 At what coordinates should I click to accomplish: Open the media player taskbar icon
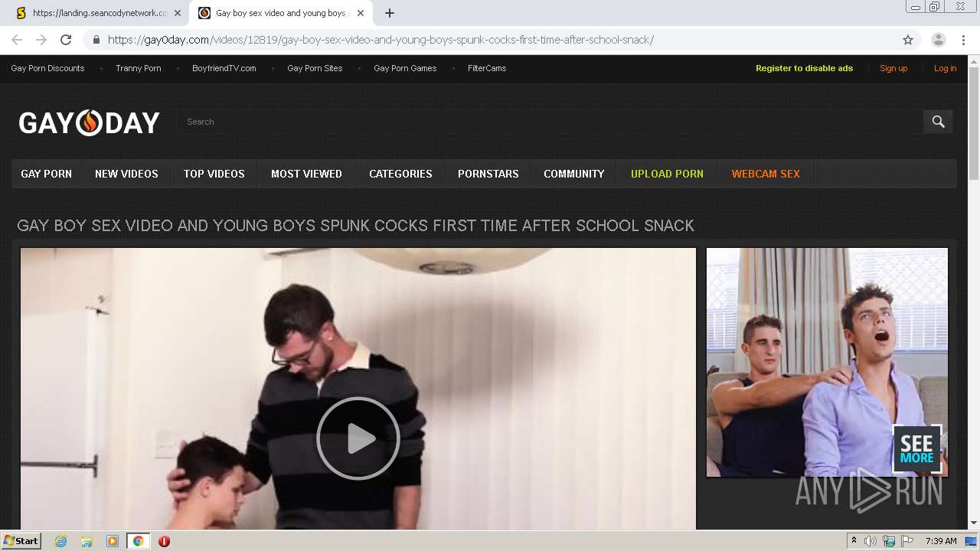click(113, 541)
